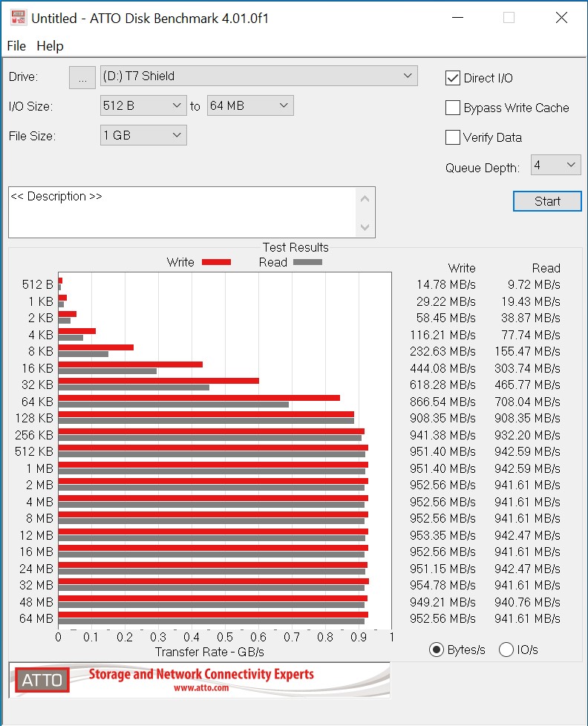Screen dimensions: 588x726
Task: Click the description scroll up arrow
Action: tap(365, 199)
